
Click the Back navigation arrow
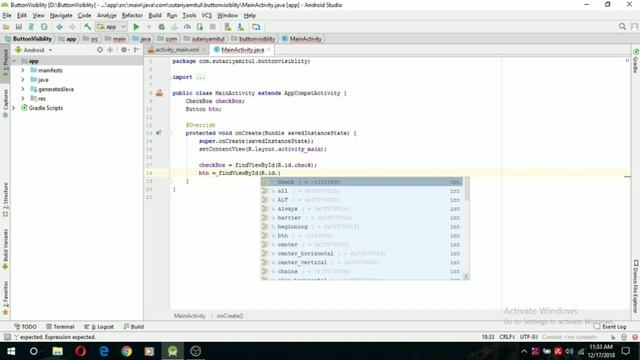click(60, 27)
